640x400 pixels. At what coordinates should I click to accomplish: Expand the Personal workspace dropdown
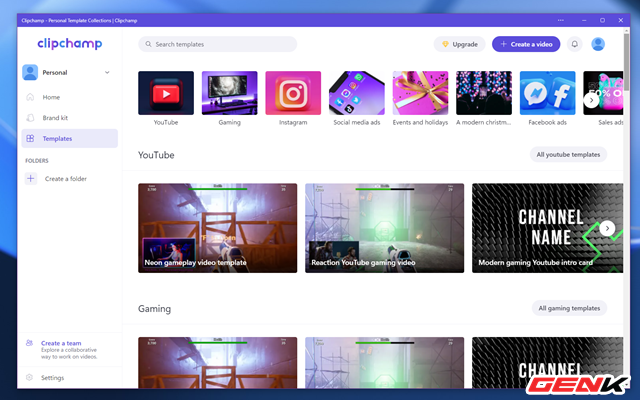point(107,72)
